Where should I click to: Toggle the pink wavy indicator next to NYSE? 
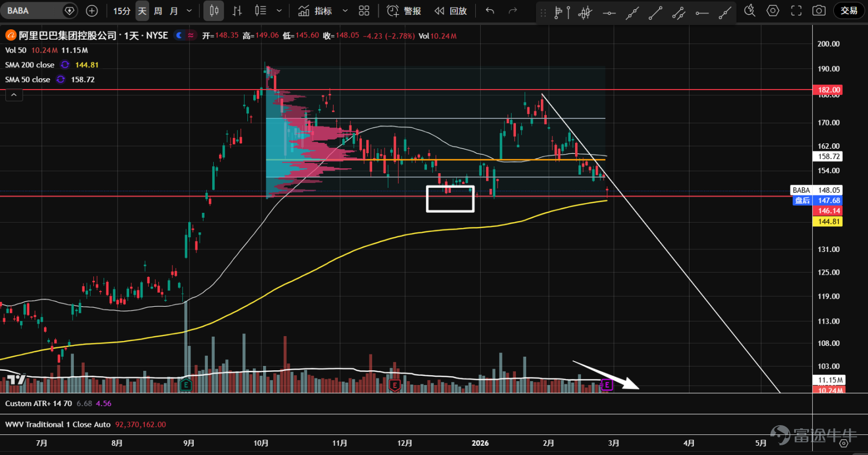pos(190,35)
